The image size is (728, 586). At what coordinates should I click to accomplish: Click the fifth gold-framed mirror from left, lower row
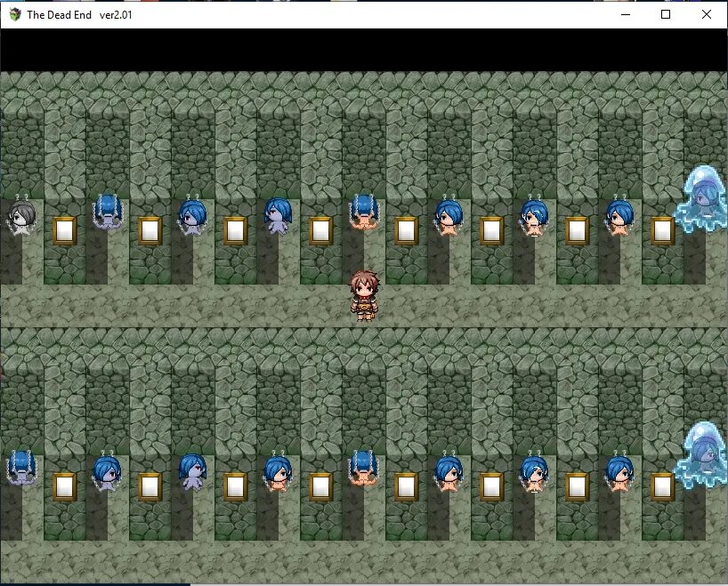coord(406,486)
